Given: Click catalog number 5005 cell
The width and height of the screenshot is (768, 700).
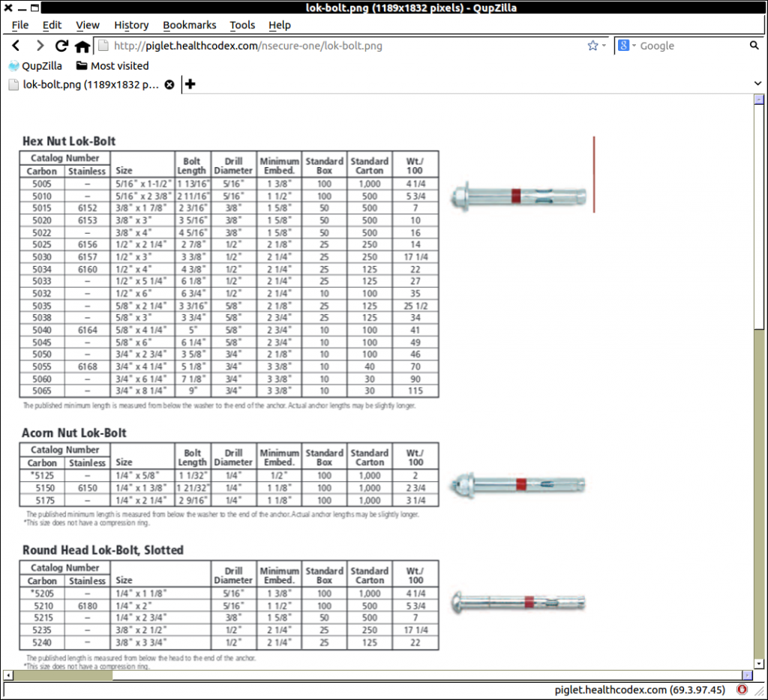Looking at the screenshot, I should tap(42, 184).
